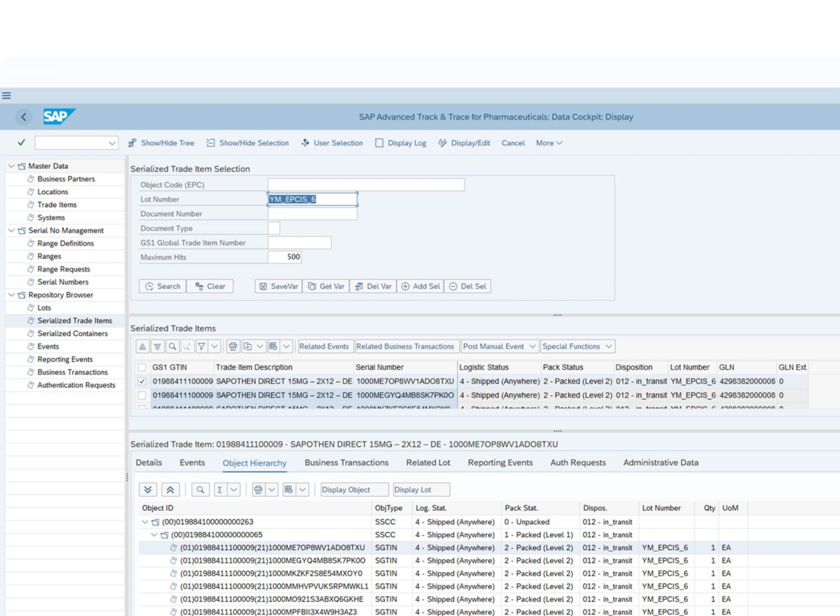Click the SAP back arrow button

coord(24,117)
